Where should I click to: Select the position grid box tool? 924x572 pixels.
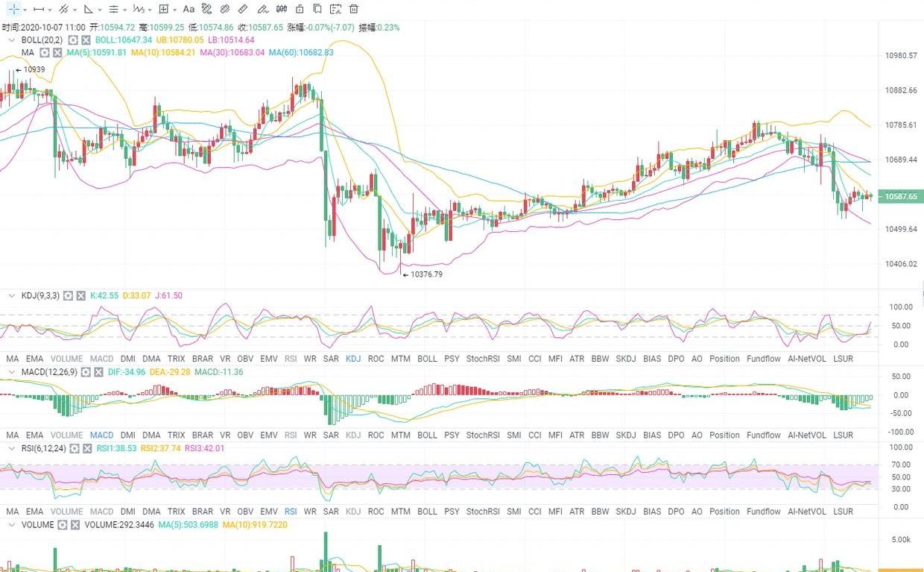coord(163,9)
